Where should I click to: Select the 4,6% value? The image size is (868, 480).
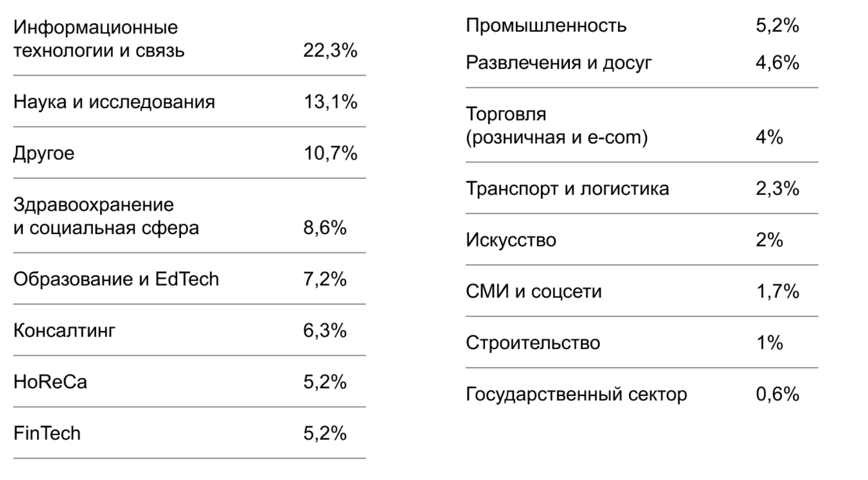777,63
